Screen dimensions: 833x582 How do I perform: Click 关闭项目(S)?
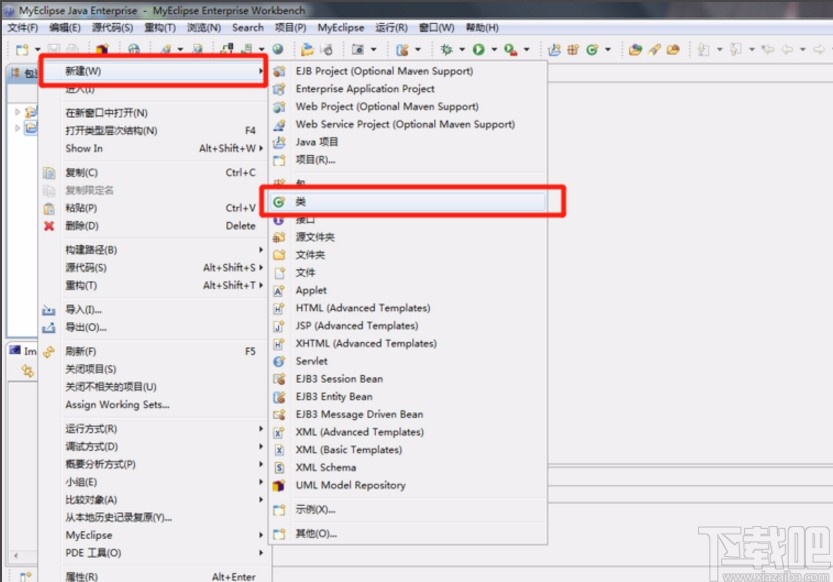pos(153,369)
